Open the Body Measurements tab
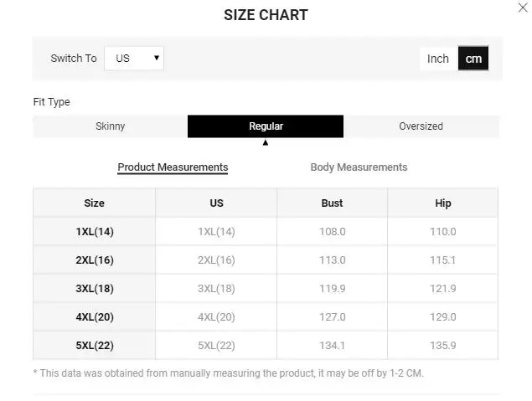 (x=359, y=167)
